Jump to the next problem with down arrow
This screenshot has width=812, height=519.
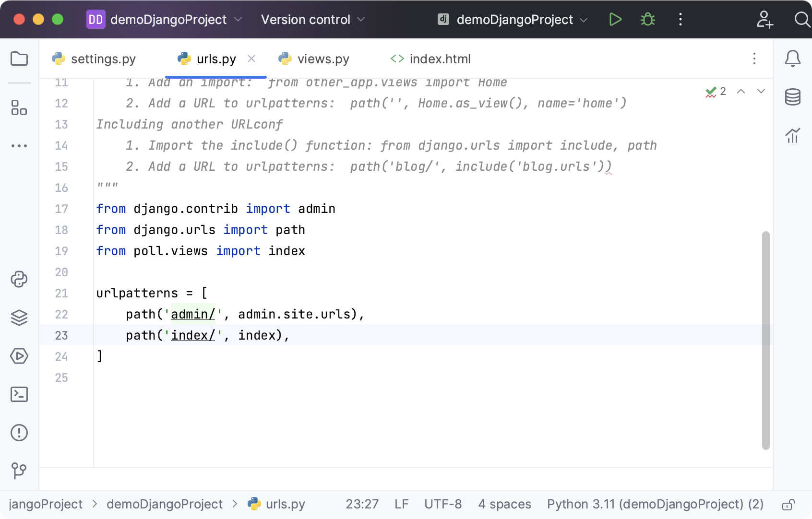[x=761, y=91]
